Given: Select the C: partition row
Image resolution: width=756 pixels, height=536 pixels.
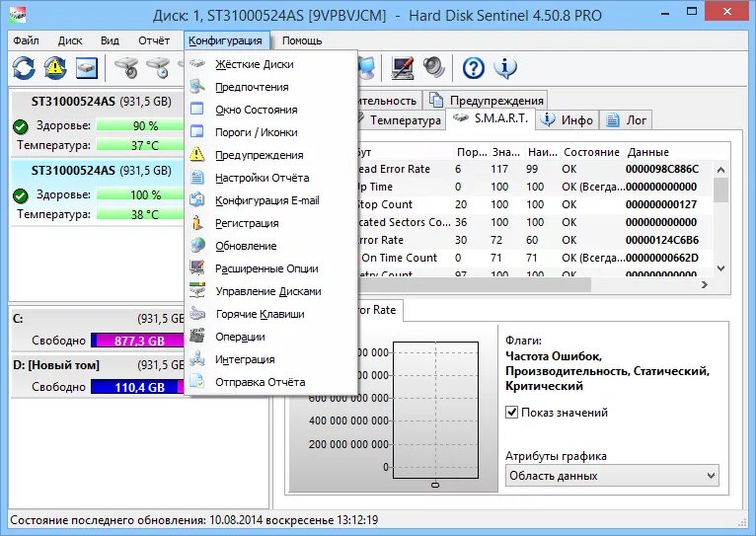Looking at the screenshot, I should [97, 330].
